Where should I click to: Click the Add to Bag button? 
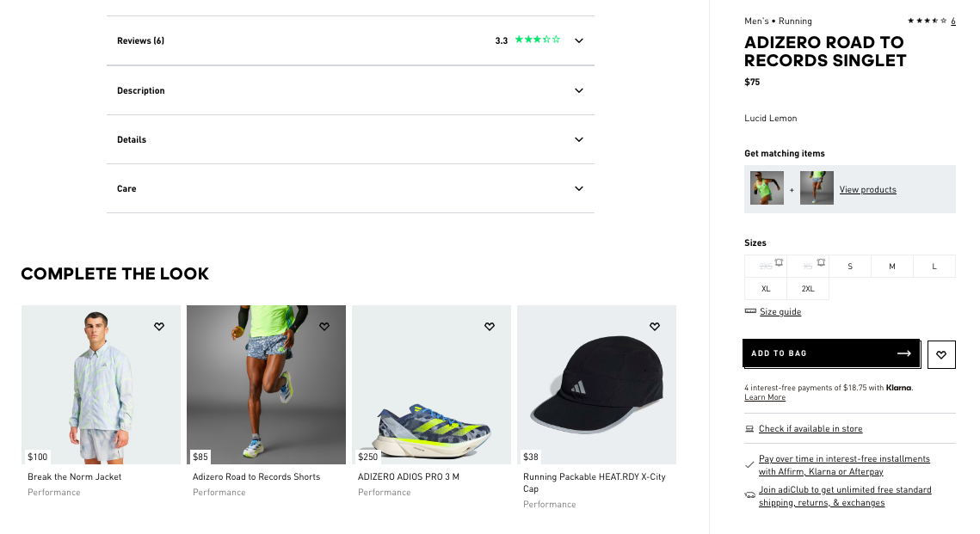pyautogui.click(x=831, y=353)
